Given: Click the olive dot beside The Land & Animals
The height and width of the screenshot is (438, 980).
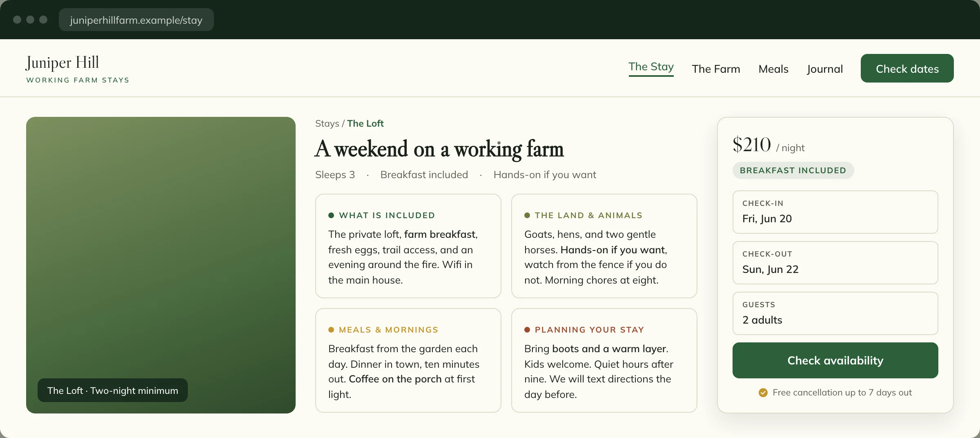Looking at the screenshot, I should 527,215.
